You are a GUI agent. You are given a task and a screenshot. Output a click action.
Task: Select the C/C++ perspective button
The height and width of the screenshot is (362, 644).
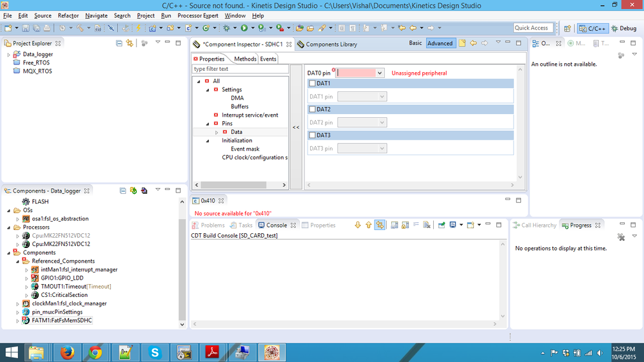592,28
